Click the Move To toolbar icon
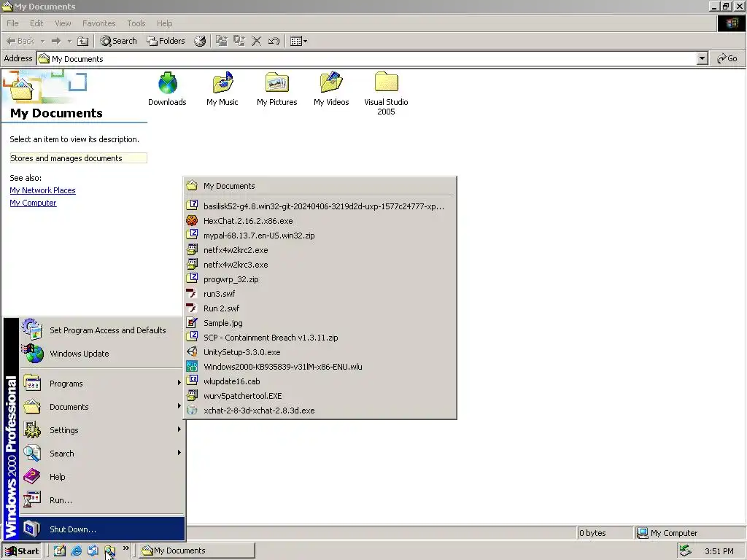Image resolution: width=747 pixels, height=560 pixels. tap(222, 41)
